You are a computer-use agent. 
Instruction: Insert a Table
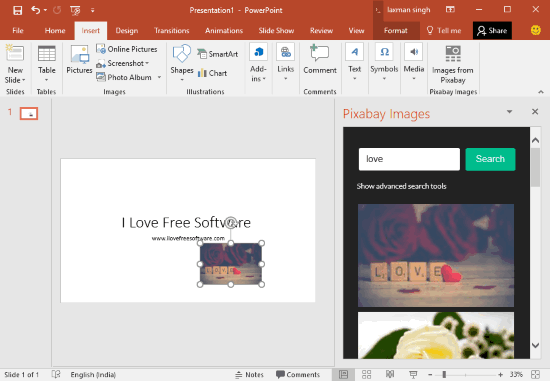[x=47, y=64]
